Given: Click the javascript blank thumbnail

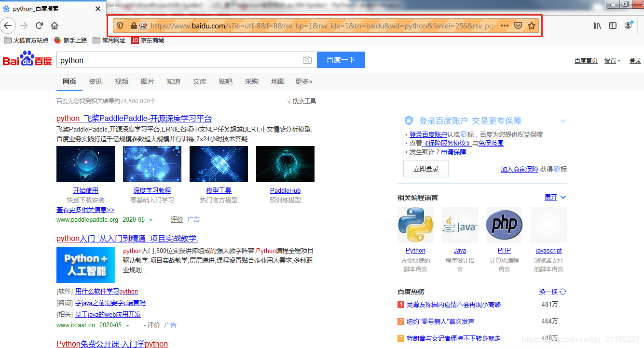Looking at the screenshot, I should [x=548, y=225].
